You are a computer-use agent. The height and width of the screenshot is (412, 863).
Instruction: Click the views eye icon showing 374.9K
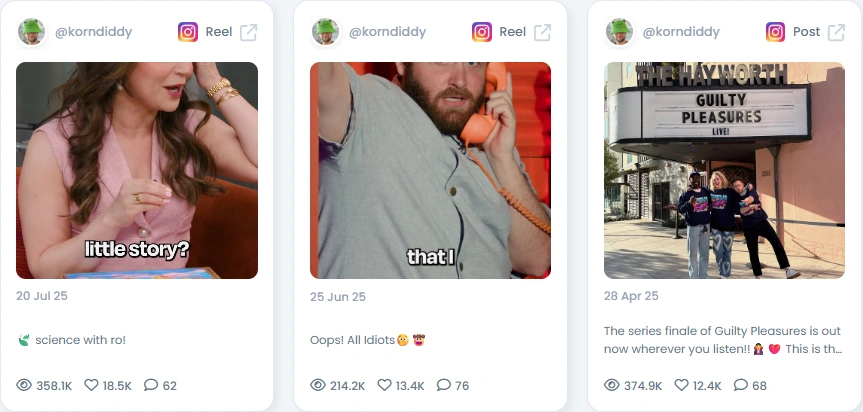(x=611, y=385)
